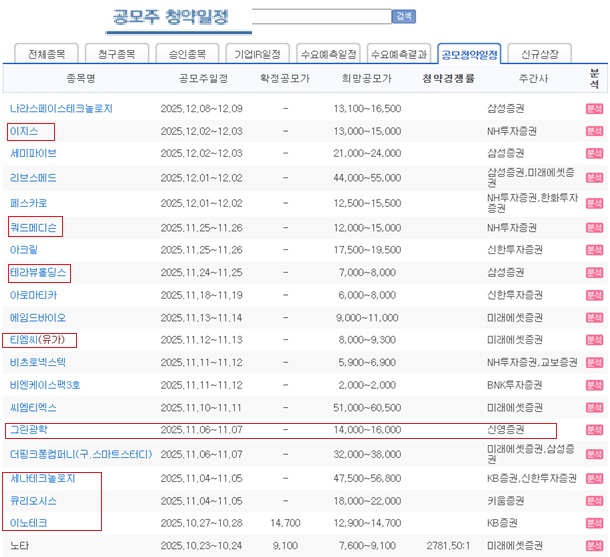Open analysis icon for 아크릴 row
This screenshot has height=557, width=610.
point(594,250)
